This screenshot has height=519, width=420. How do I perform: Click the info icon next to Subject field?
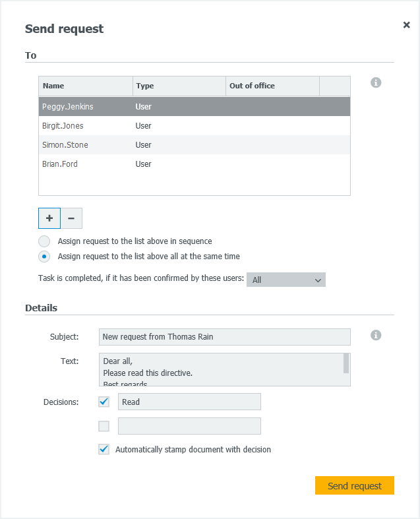click(376, 335)
